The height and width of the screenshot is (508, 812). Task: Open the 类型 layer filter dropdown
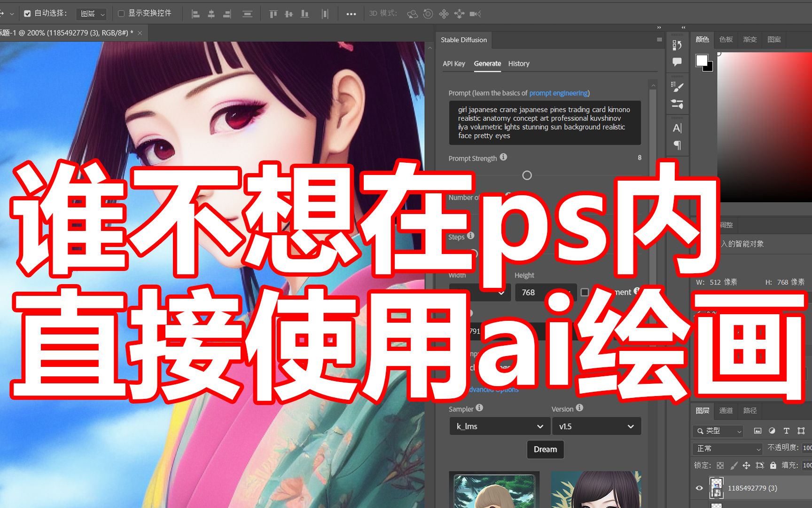[718, 431]
